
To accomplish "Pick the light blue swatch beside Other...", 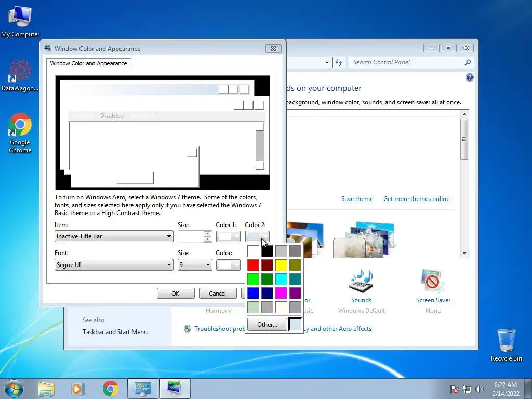I will click(295, 325).
